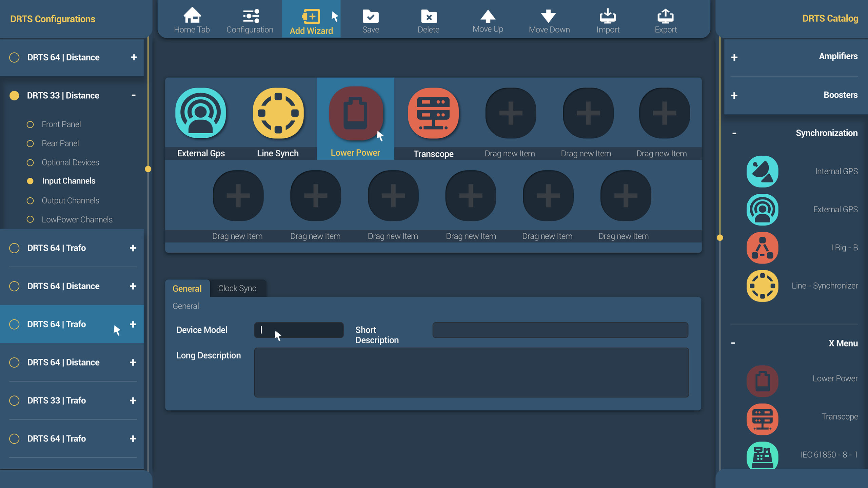This screenshot has height=488, width=868.
Task: Collapse the Synchronization catalog section
Action: pyautogui.click(x=734, y=133)
